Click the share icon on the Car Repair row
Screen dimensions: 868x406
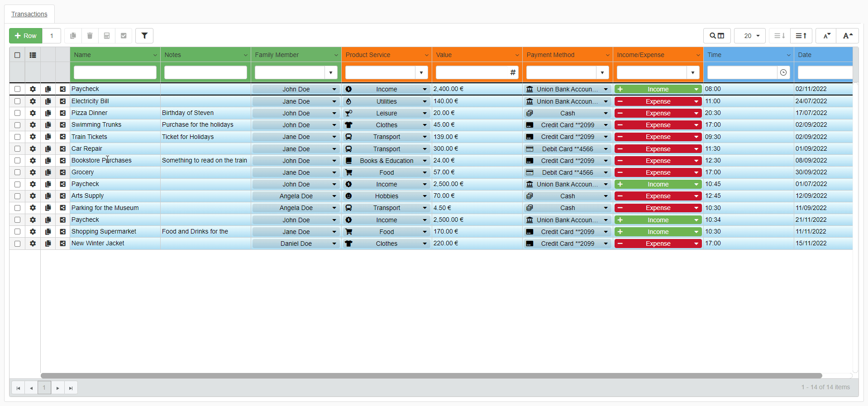point(63,149)
